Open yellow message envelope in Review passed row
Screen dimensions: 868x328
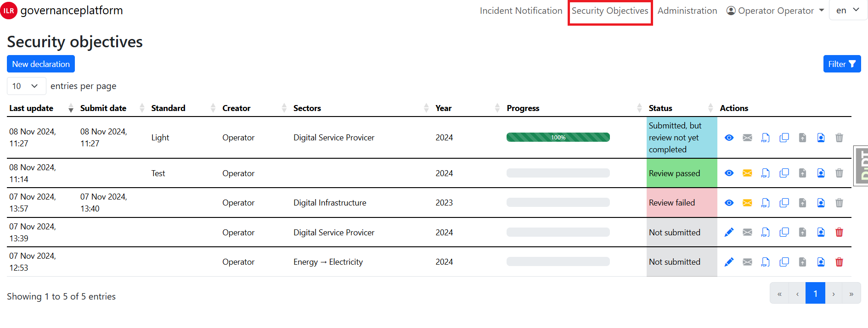click(747, 173)
